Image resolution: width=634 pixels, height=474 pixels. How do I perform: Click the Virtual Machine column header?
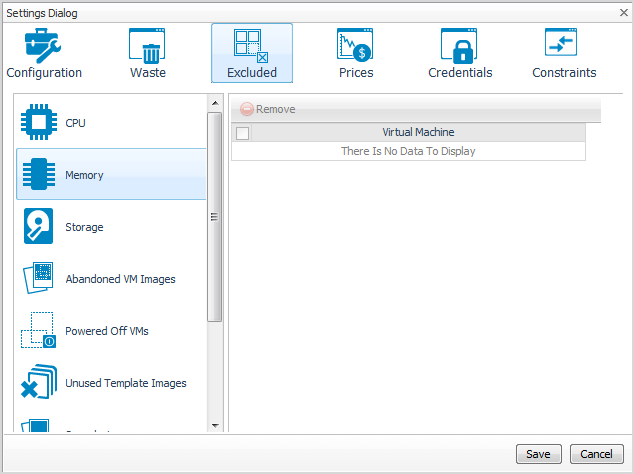point(418,132)
